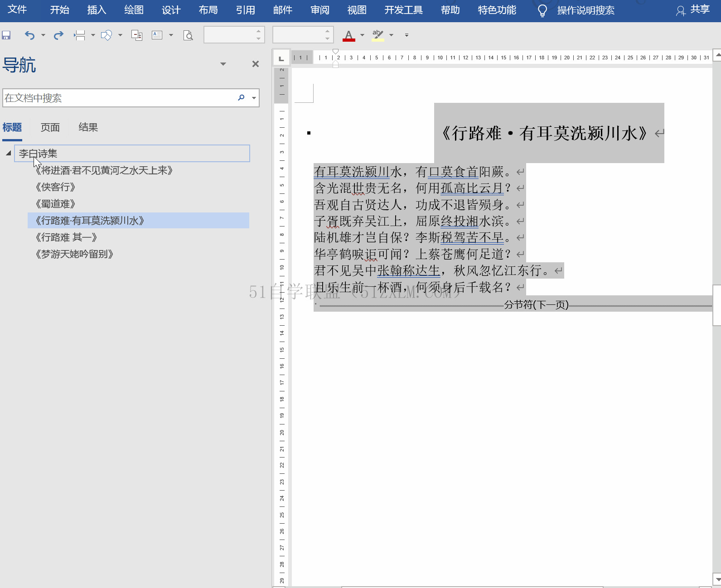Open the Shapes dropdown arrow
The width and height of the screenshot is (721, 588).
point(120,35)
